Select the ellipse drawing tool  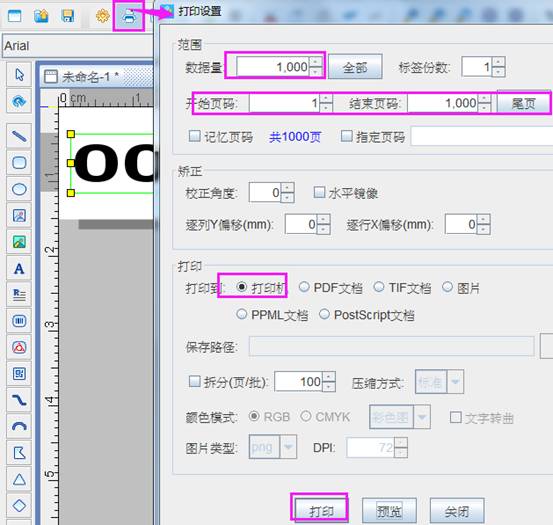tap(19, 189)
